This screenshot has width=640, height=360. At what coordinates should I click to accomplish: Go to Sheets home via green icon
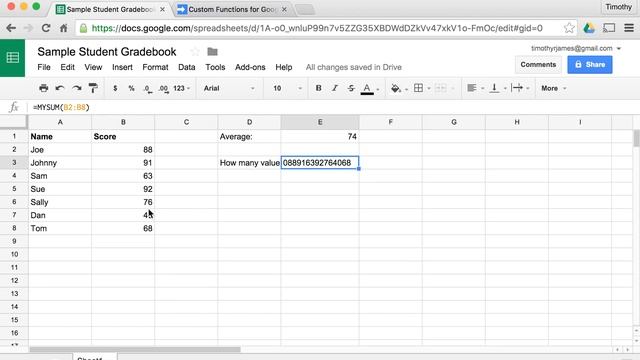tap(12, 58)
